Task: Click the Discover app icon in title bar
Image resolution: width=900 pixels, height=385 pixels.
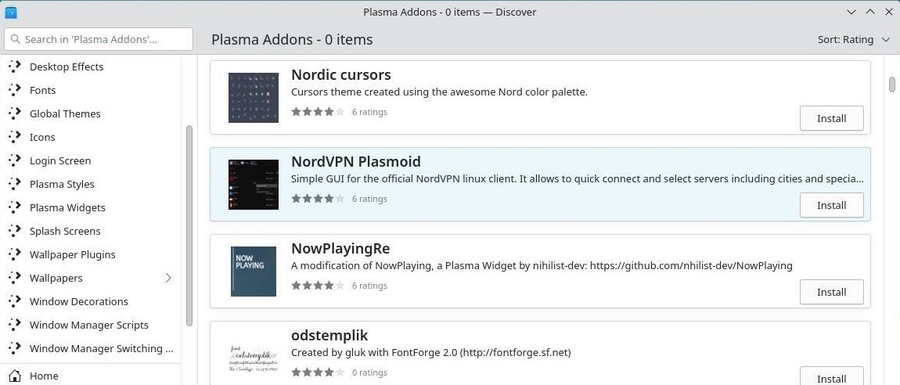Action: click(10, 12)
